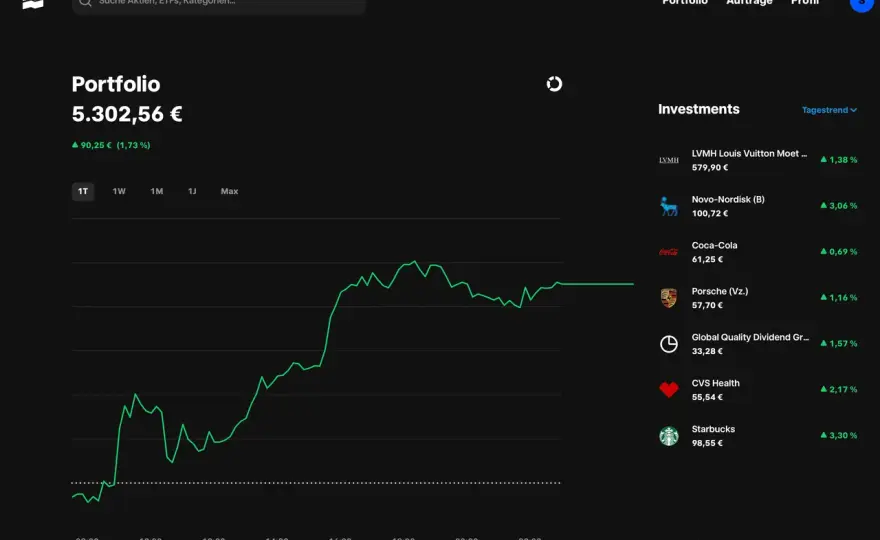The width and height of the screenshot is (880, 540).
Task: Click Global Quality Dividend price 33,28 €
Action: (x=707, y=351)
